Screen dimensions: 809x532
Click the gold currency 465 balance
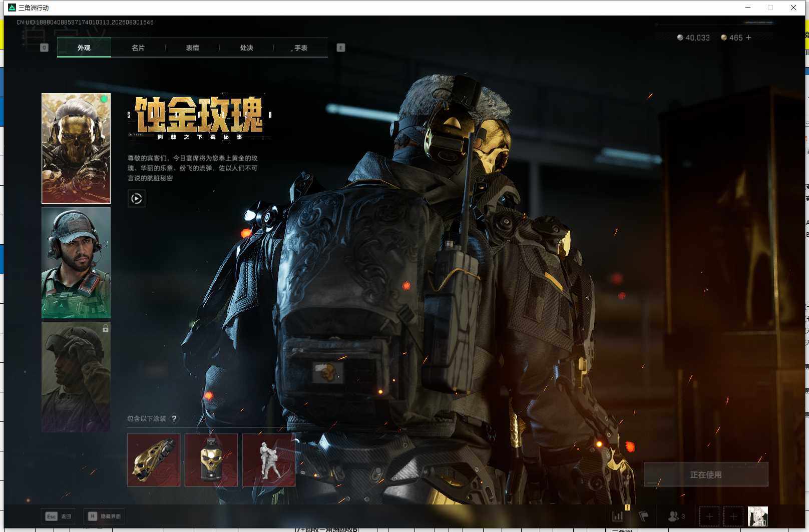731,38
